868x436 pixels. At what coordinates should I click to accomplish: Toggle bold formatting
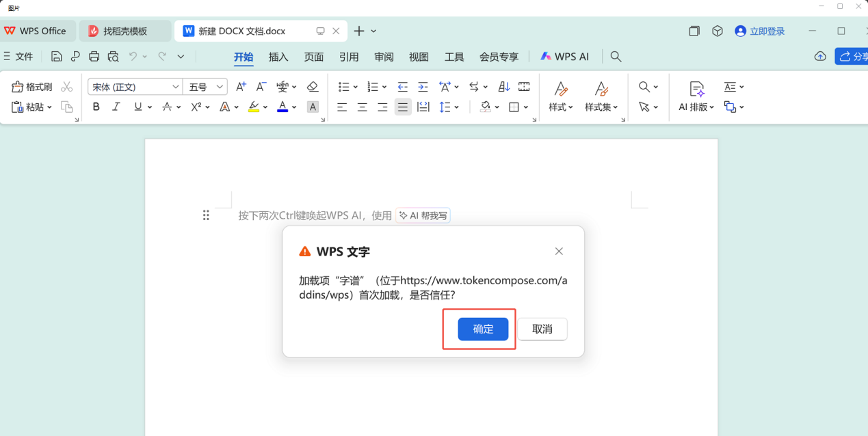[x=96, y=107]
